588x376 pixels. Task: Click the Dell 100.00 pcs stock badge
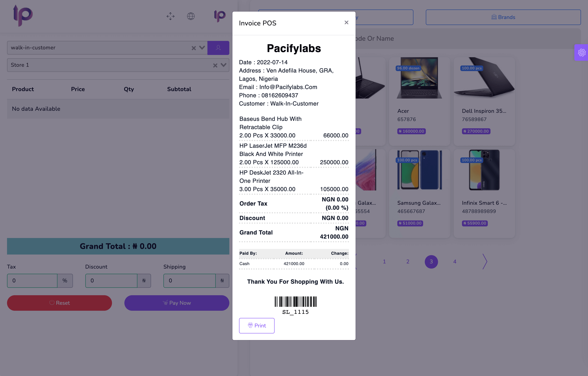(x=472, y=68)
